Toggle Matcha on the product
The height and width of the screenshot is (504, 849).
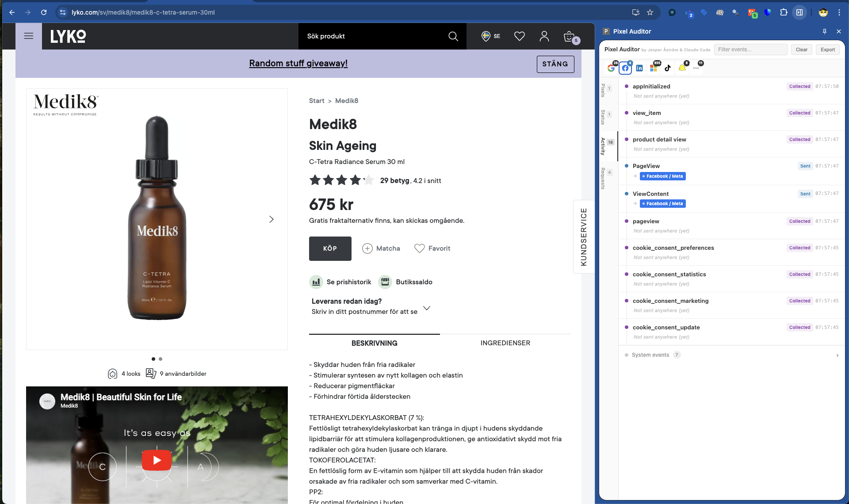click(x=381, y=248)
